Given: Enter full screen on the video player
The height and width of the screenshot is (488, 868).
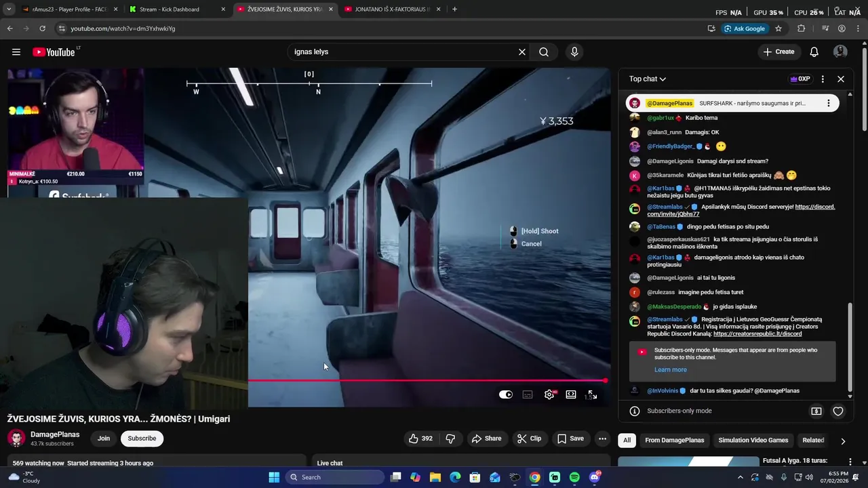Looking at the screenshot, I should tap(592, 394).
